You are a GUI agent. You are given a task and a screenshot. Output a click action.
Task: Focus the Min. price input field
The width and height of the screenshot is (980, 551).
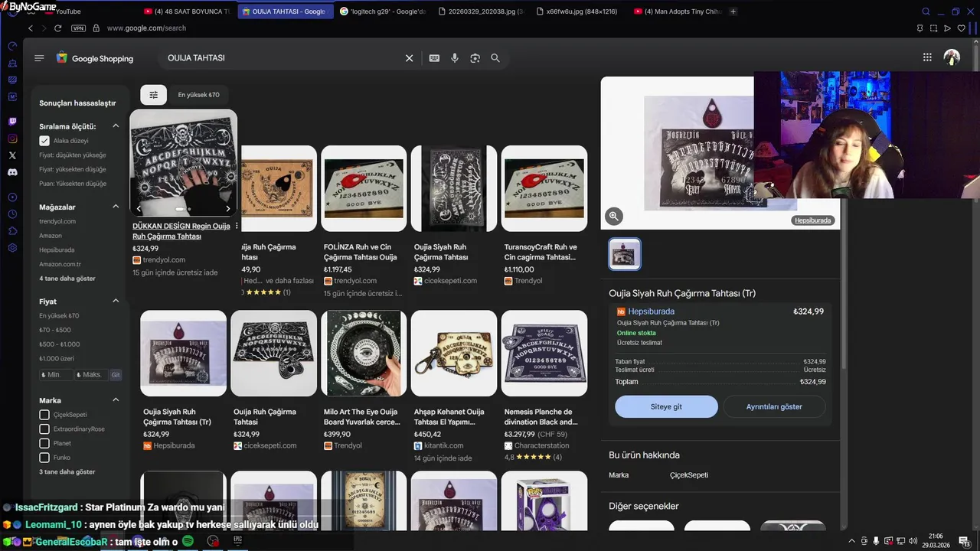coord(57,375)
